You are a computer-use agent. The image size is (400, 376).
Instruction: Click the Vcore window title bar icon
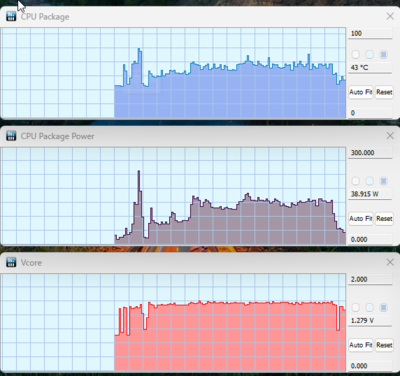coord(11,262)
